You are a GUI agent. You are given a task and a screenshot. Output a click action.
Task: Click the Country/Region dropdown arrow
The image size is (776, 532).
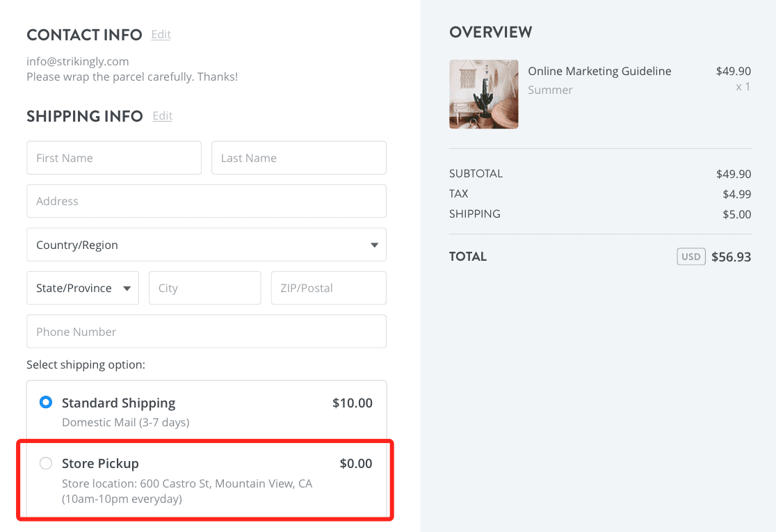[x=375, y=245]
